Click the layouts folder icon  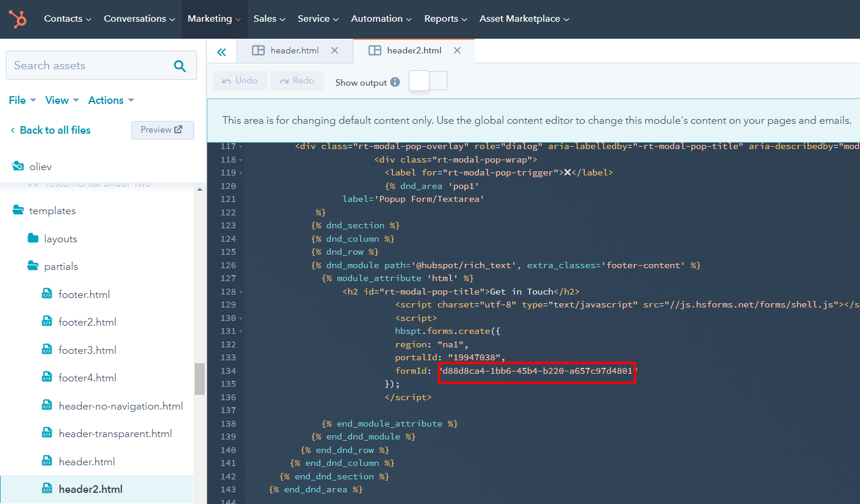(33, 238)
